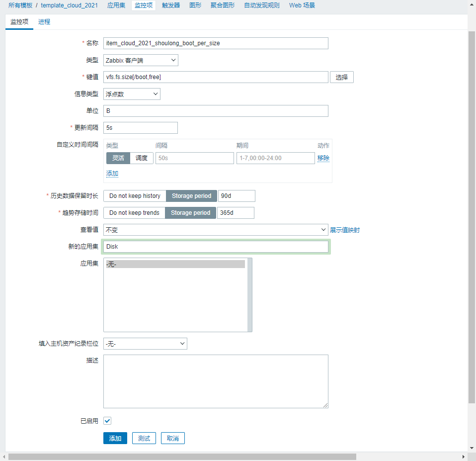The height and width of the screenshot is (461, 476).
Task: Open the 类型 Zabbix 客户端 dropdown
Action: pyautogui.click(x=141, y=60)
